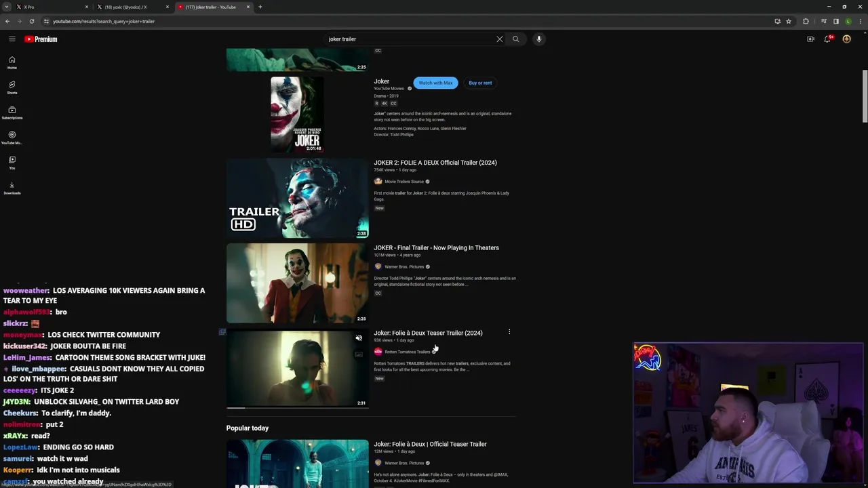Click the YouTube Premium logo
This screenshot has width=868, height=488.
tap(41, 39)
